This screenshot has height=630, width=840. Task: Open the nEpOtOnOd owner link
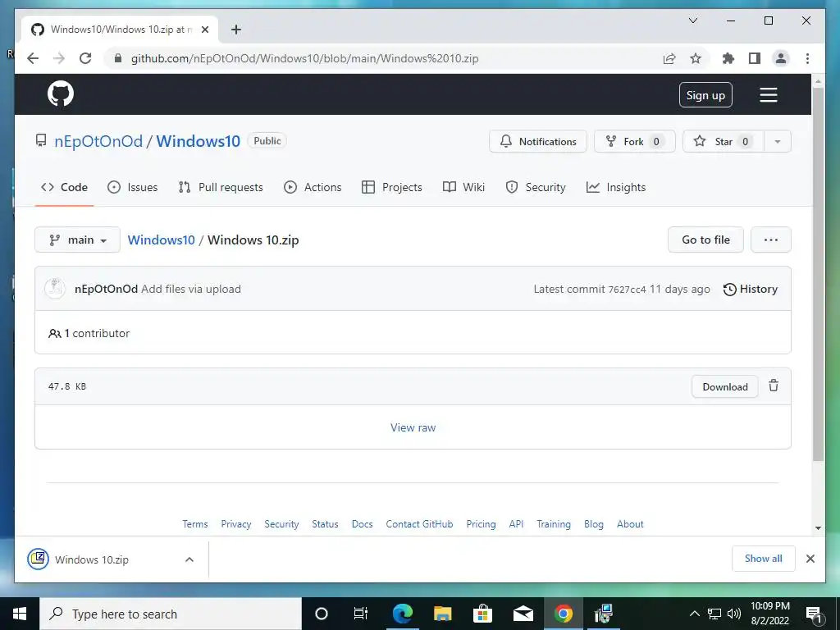[x=98, y=141]
